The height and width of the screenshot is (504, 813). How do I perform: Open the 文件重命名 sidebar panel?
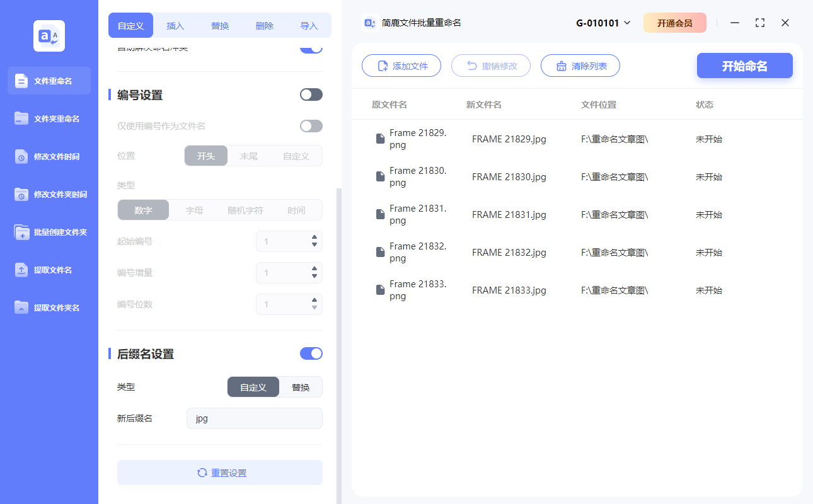(x=49, y=81)
